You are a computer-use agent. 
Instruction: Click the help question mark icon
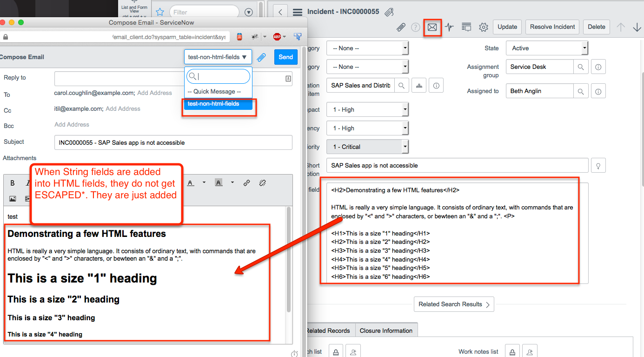point(415,27)
